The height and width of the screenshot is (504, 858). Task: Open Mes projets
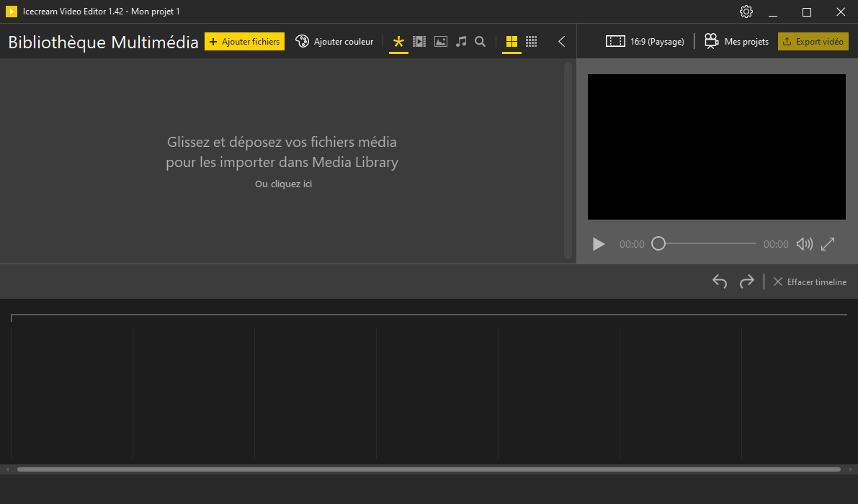(736, 42)
